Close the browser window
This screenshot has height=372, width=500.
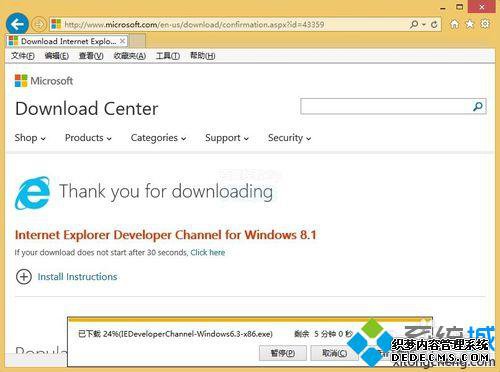482,7
